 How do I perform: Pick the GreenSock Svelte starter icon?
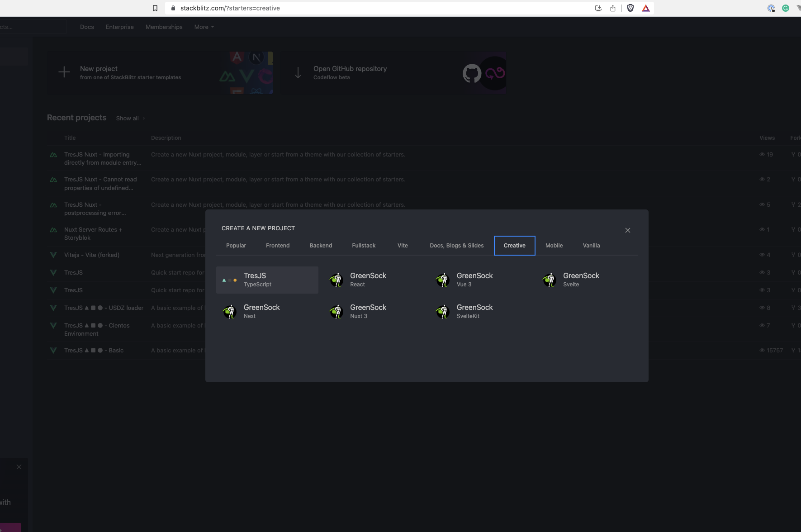[549, 280]
